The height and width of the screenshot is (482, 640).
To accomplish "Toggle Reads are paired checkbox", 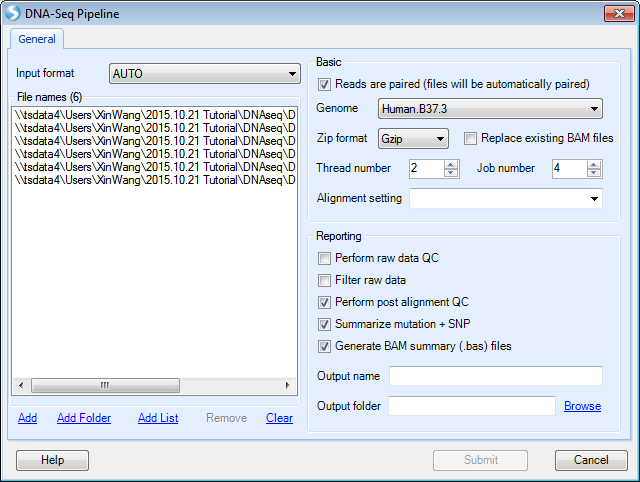I will [324, 84].
